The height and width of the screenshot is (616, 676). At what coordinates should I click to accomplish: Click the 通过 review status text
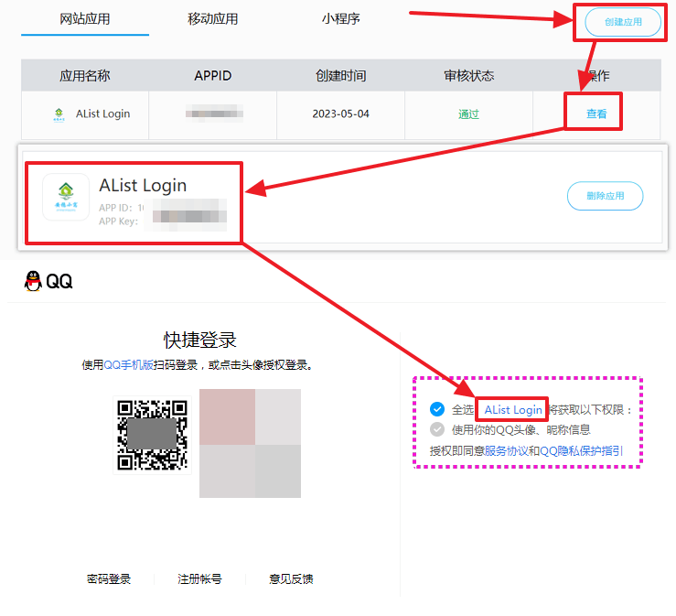point(468,113)
